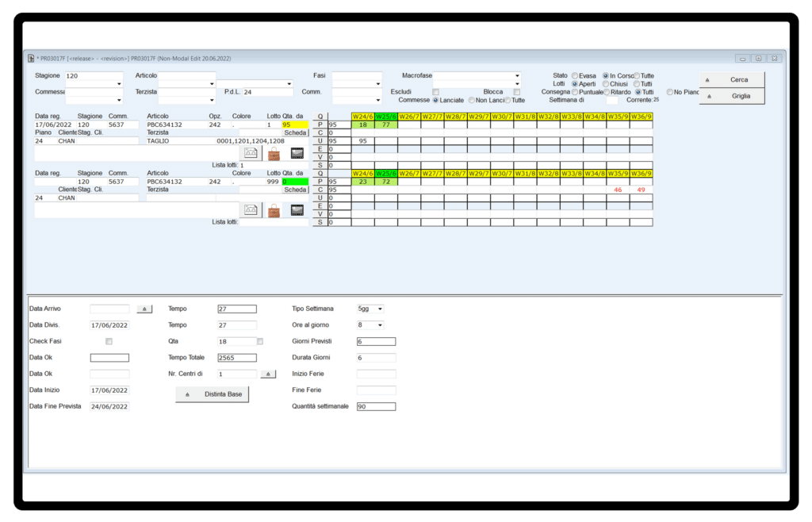Viewport: 812px width, 522px height.
Task: Open the film strip icon in second row
Action: click(297, 210)
